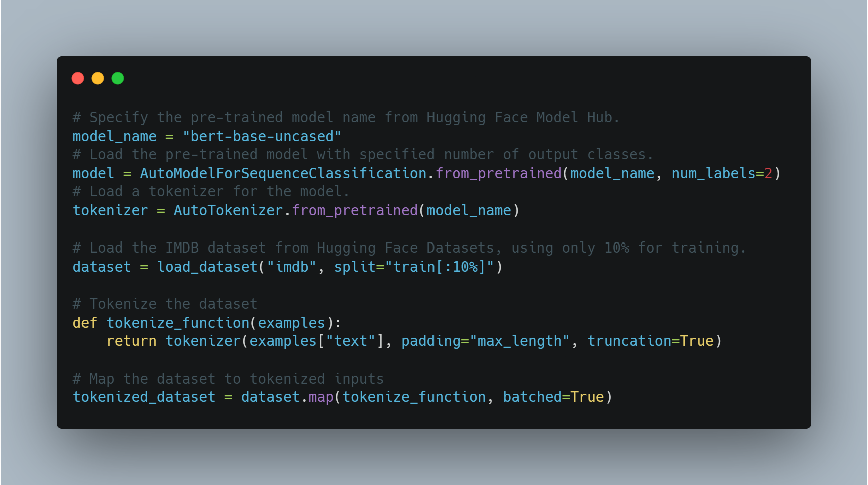Click the comment about IMDB dataset
Screen dimensions: 868x485
(x=409, y=248)
